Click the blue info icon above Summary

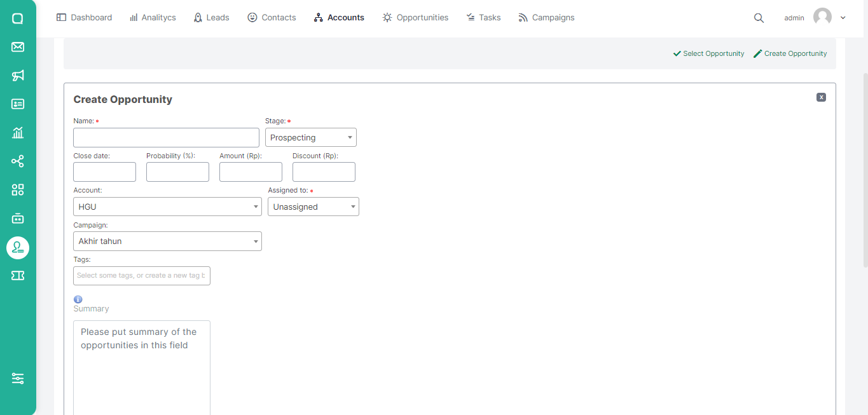click(x=78, y=299)
